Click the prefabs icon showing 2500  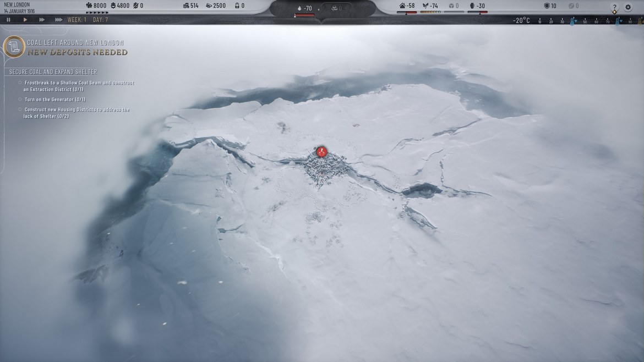pyautogui.click(x=209, y=6)
